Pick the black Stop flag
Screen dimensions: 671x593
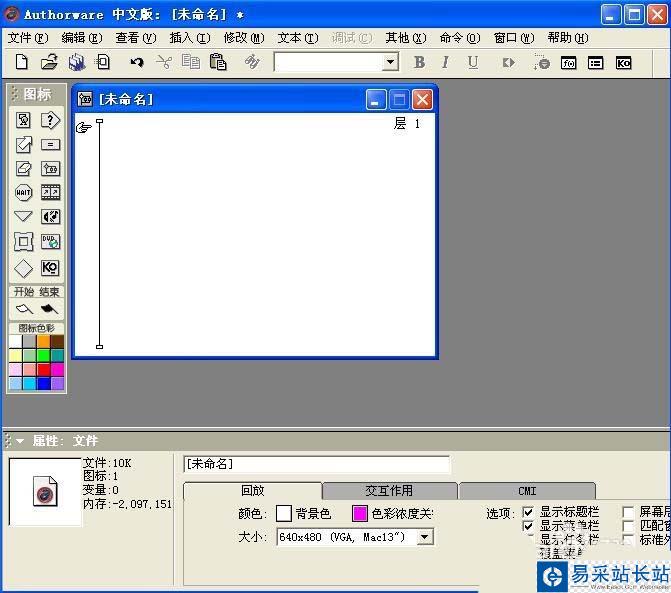tap(49, 308)
